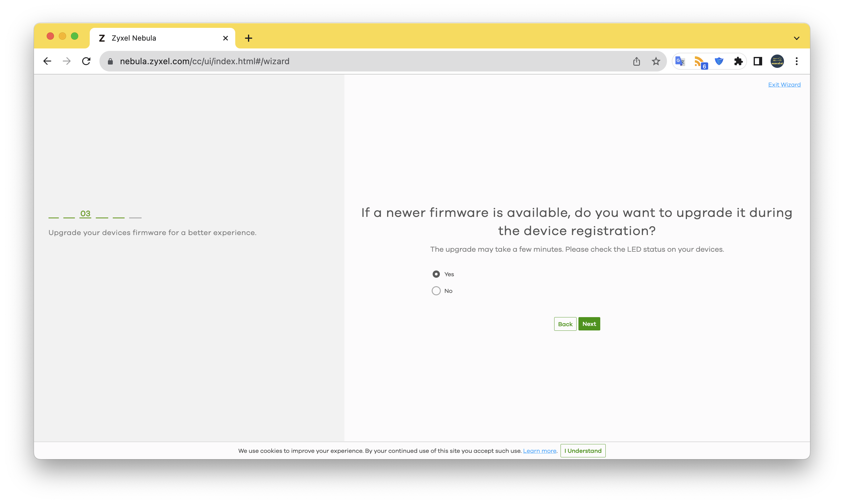Image resolution: width=844 pixels, height=504 pixels.
Task: Open the share page icon
Action: pos(636,61)
